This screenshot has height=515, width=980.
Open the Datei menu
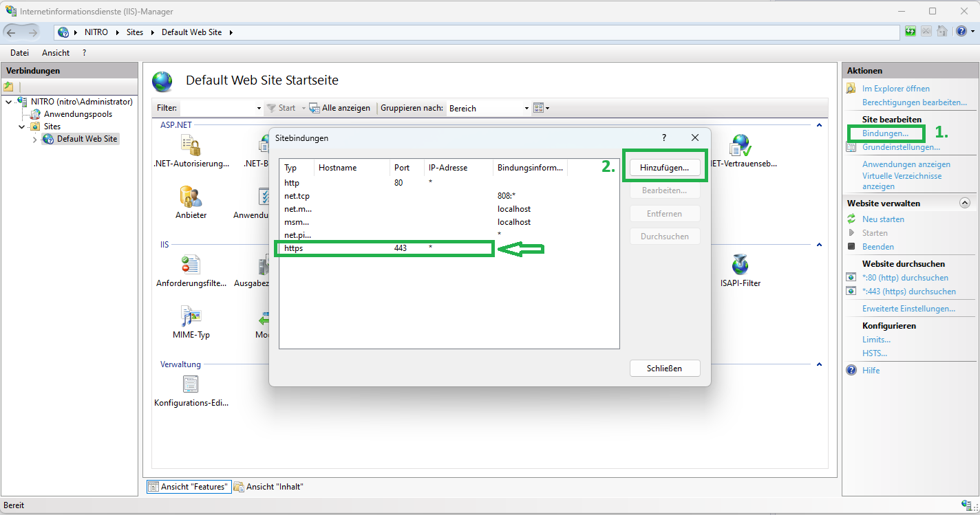[19, 52]
